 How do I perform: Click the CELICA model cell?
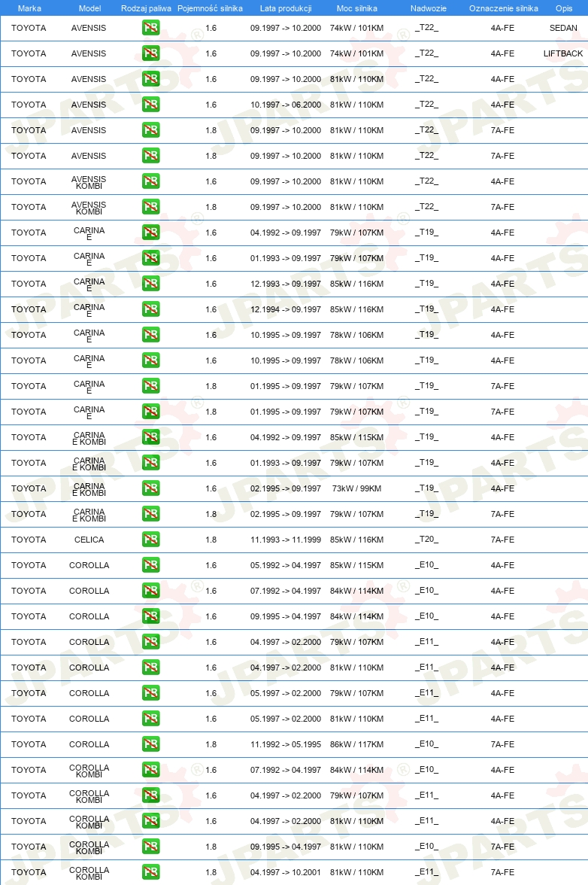(89, 540)
